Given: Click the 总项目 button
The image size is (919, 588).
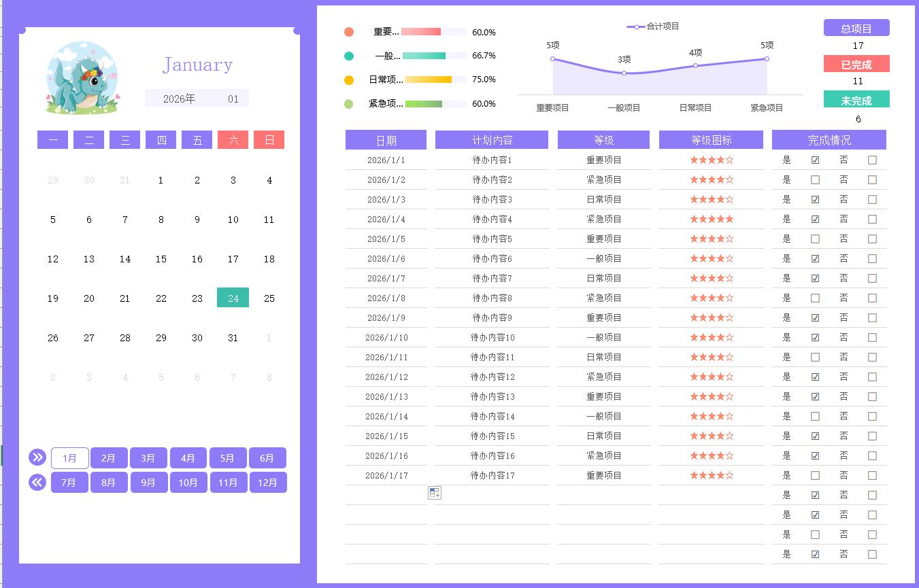Looking at the screenshot, I should [x=856, y=29].
